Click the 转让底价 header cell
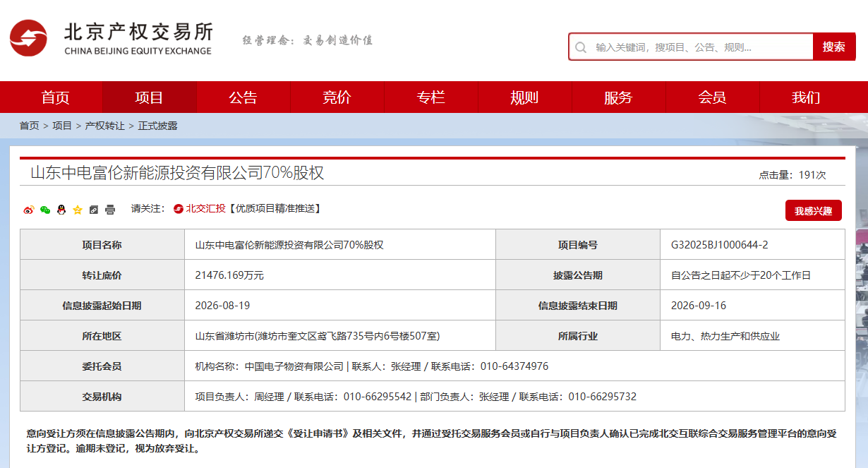This screenshot has height=468, width=868. click(x=102, y=275)
